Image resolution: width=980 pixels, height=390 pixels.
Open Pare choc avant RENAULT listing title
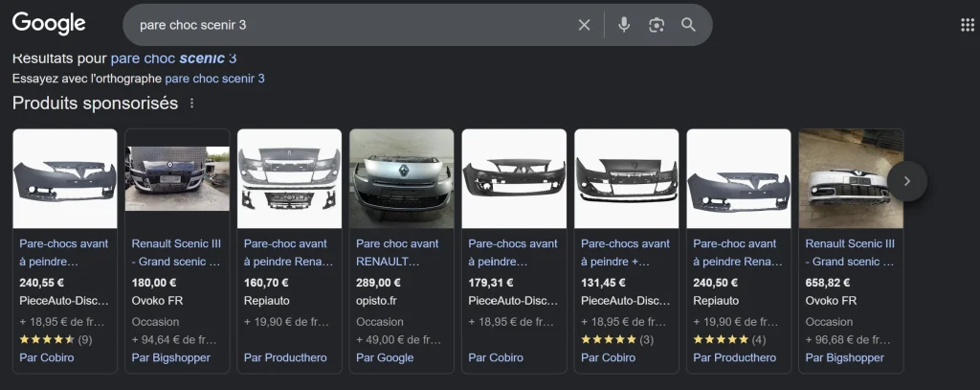[397, 252]
